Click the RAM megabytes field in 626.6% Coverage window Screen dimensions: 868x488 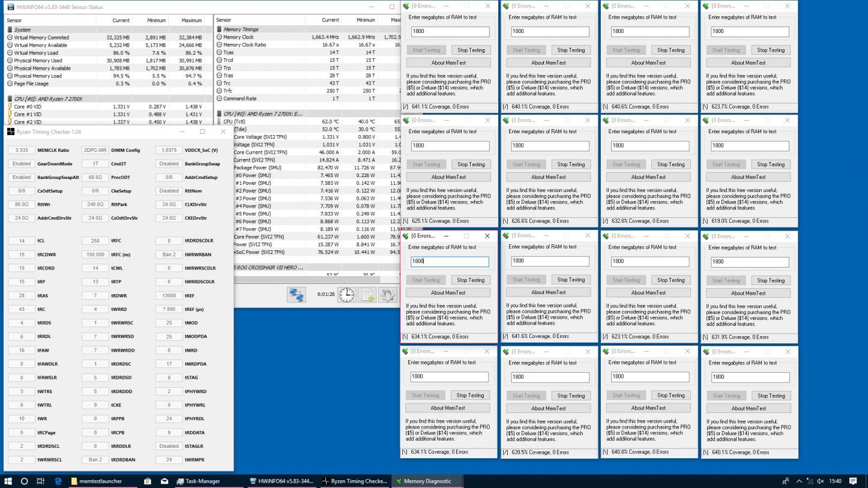tap(550, 145)
